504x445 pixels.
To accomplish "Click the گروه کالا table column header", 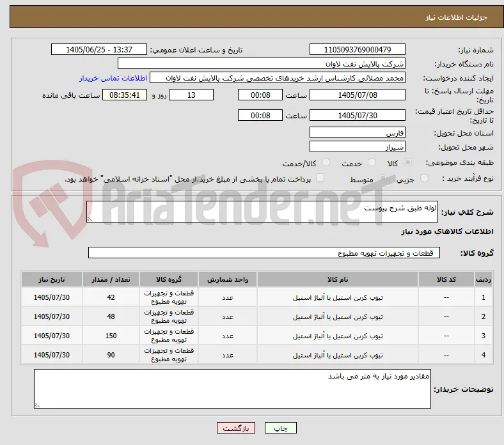I will click(169, 279).
